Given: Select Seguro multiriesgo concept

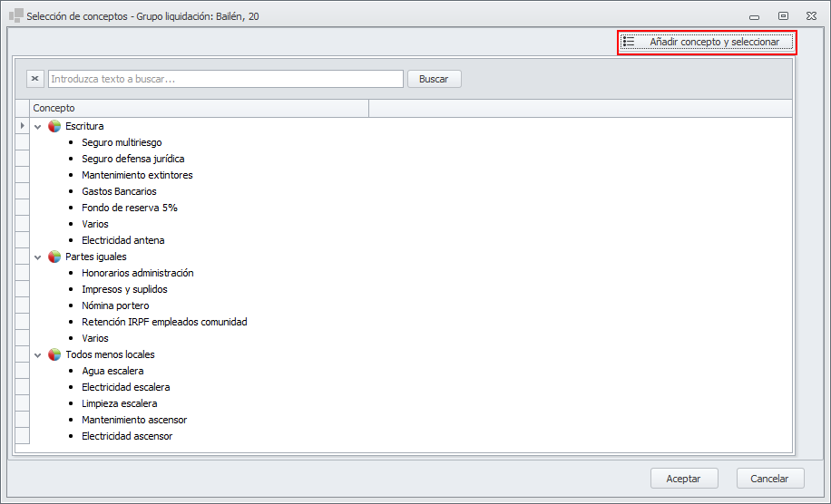Looking at the screenshot, I should (122, 142).
